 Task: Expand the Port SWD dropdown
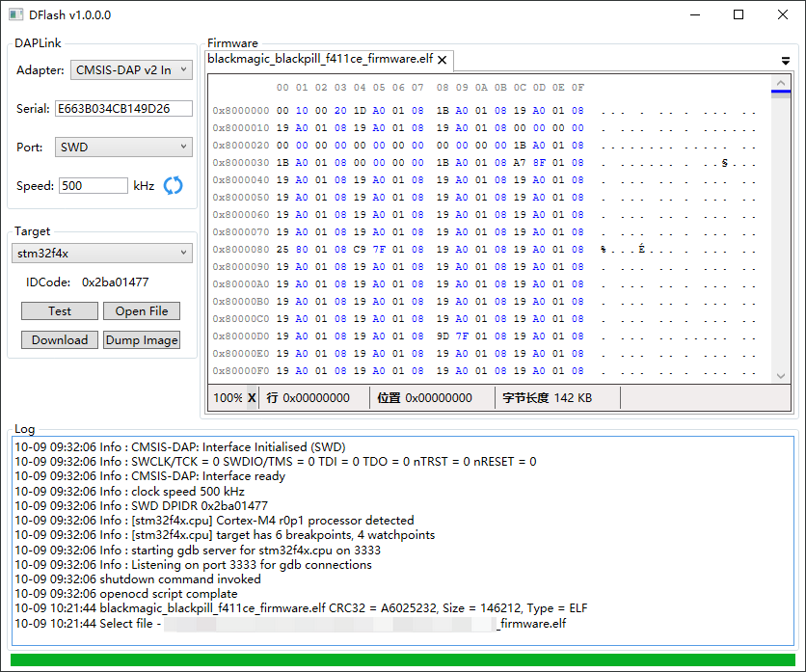pyautogui.click(x=123, y=148)
